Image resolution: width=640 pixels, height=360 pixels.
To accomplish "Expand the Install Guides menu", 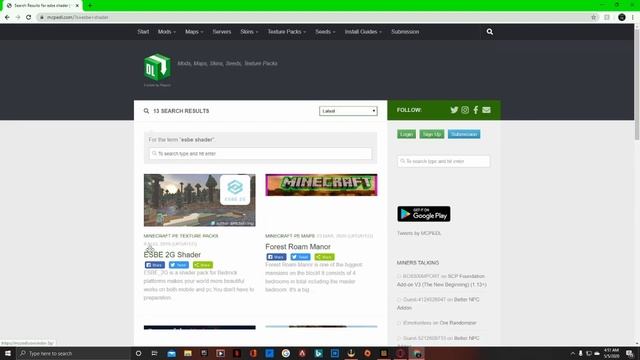I will coord(363,32).
